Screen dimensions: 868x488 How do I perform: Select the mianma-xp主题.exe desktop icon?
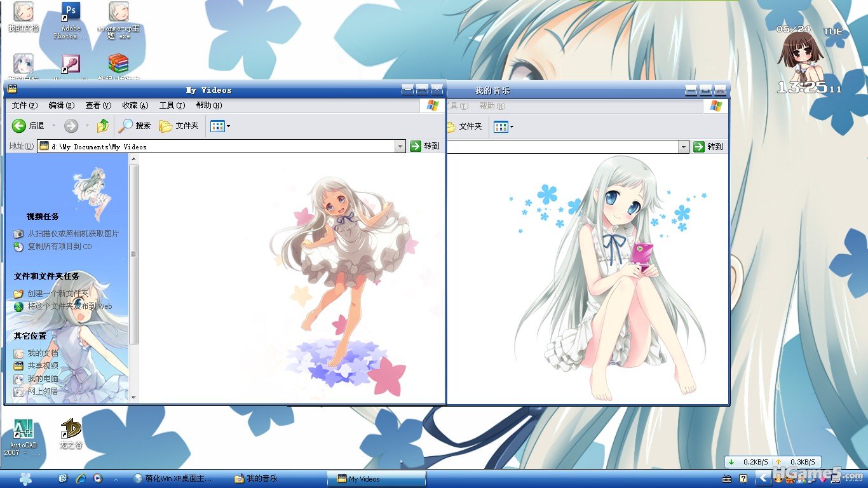[x=118, y=20]
